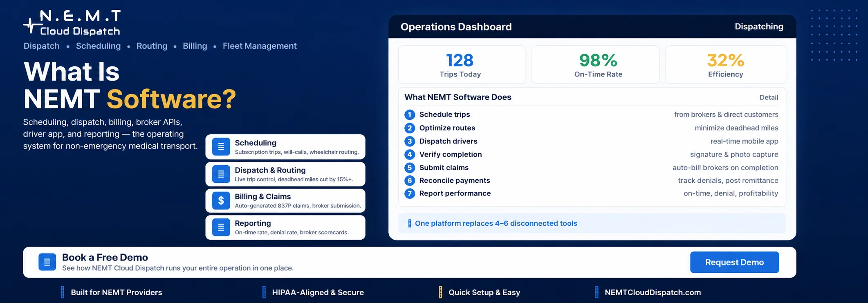Image resolution: width=868 pixels, height=303 pixels.
Task: Click the Built for NEMT Providers text
Action: [x=117, y=292]
